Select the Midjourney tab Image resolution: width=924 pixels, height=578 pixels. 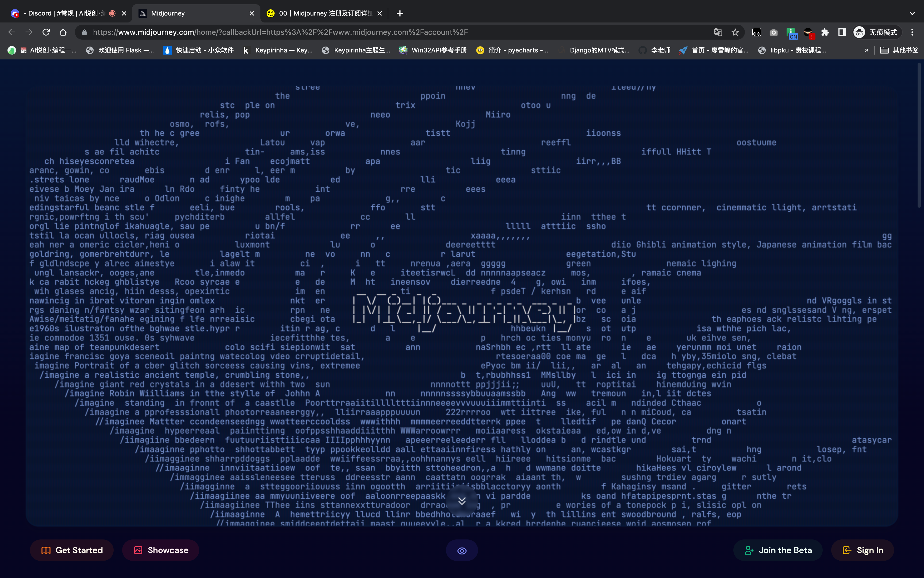pos(196,13)
